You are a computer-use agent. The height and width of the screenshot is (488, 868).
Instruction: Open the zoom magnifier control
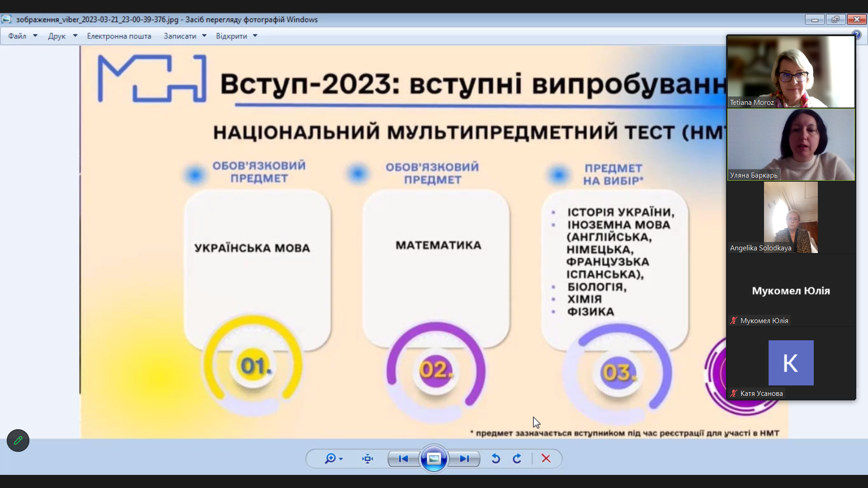(330, 459)
